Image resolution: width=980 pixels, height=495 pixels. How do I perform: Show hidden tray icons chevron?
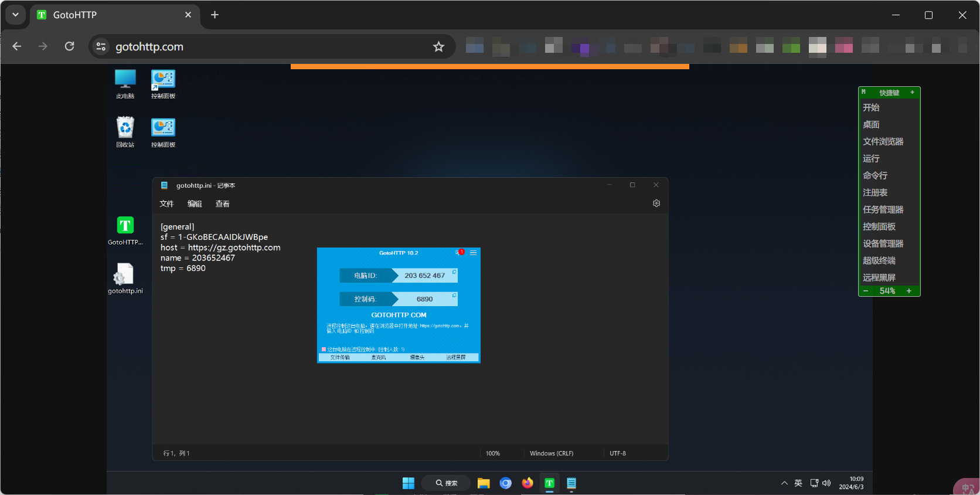tap(784, 483)
